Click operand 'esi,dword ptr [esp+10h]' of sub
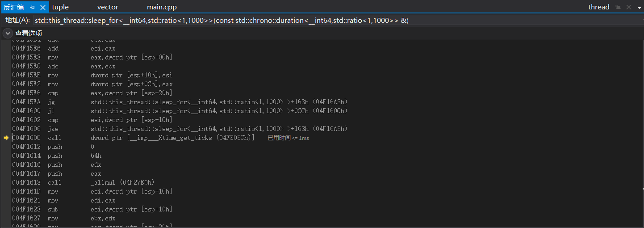644x228 pixels. (x=131, y=209)
